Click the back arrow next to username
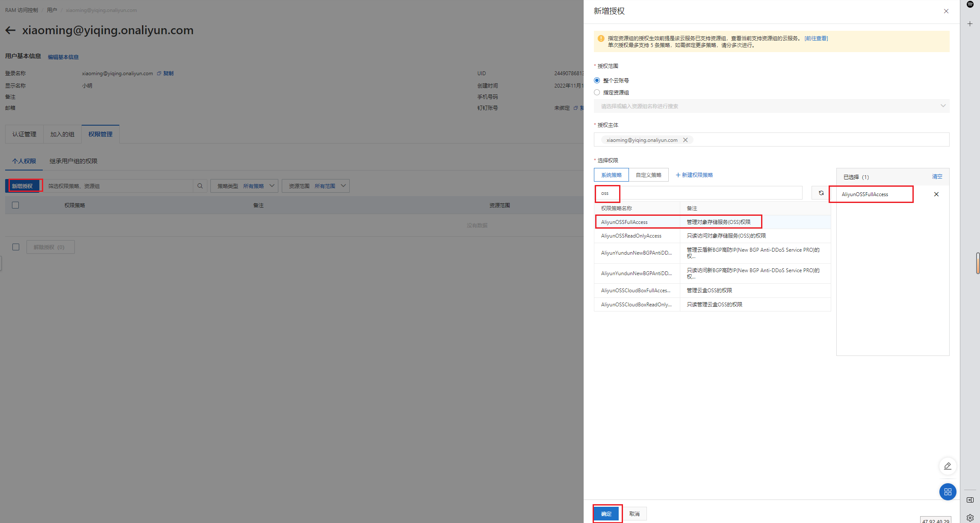 [x=10, y=30]
